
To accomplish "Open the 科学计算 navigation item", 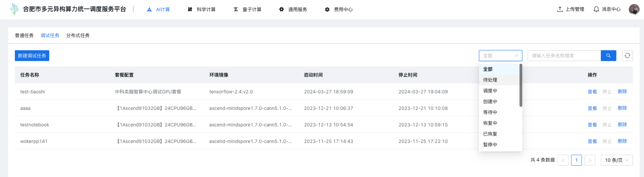I will tap(202, 9).
